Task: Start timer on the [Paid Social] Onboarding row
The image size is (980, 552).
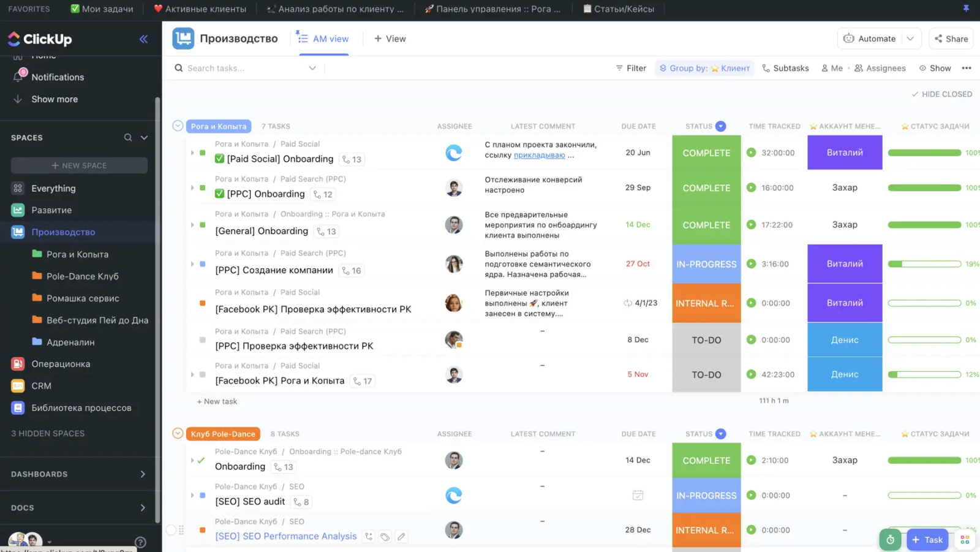Action: click(x=752, y=153)
